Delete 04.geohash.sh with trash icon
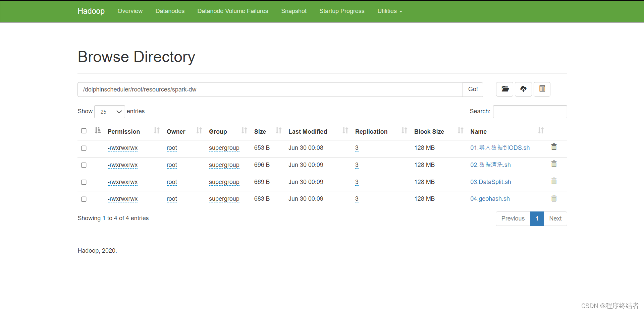The image size is (644, 312). click(554, 198)
